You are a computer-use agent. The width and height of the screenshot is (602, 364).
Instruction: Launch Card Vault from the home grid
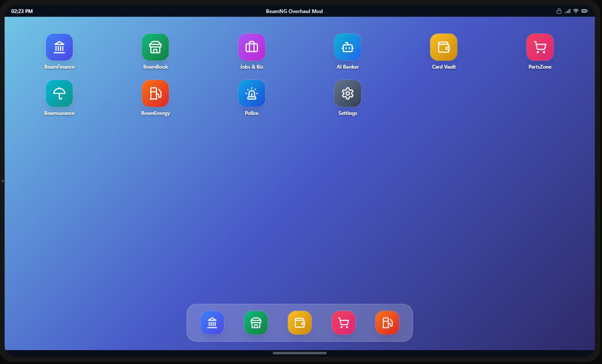tap(444, 47)
